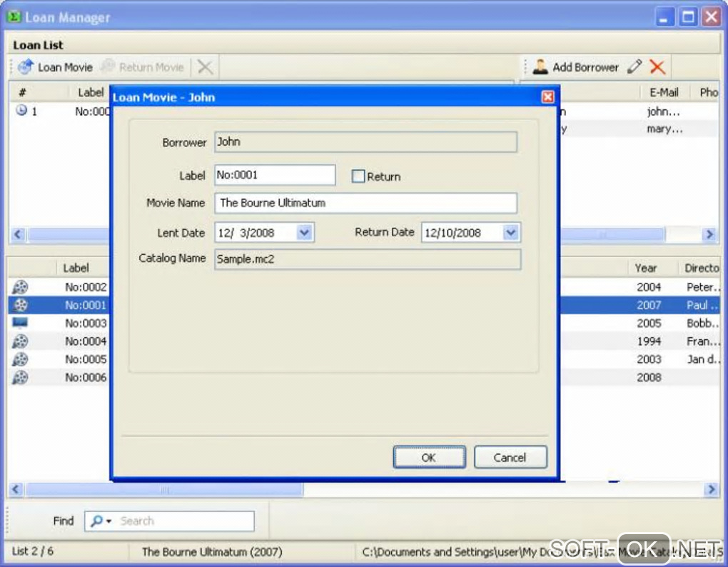Image resolution: width=728 pixels, height=567 pixels.
Task: Click the Year column header
Action: click(x=646, y=268)
